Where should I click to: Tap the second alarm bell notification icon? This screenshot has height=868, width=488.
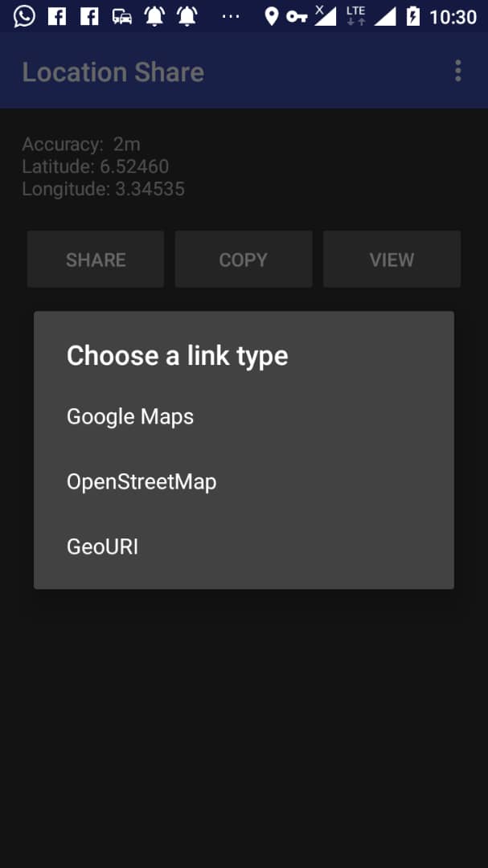[187, 17]
